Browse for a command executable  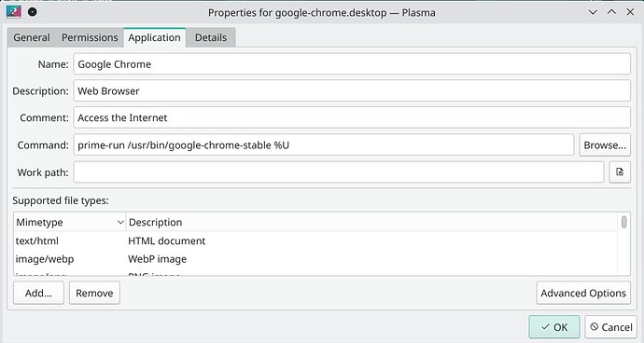pos(605,144)
